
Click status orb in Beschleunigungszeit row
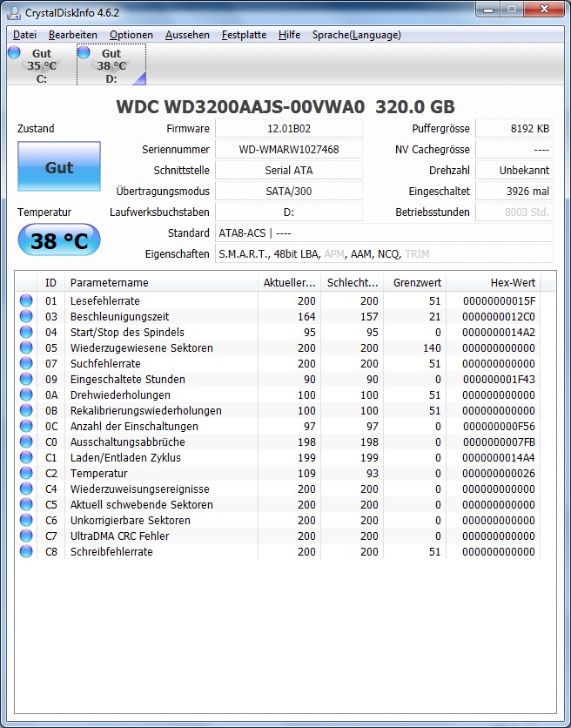(26, 316)
